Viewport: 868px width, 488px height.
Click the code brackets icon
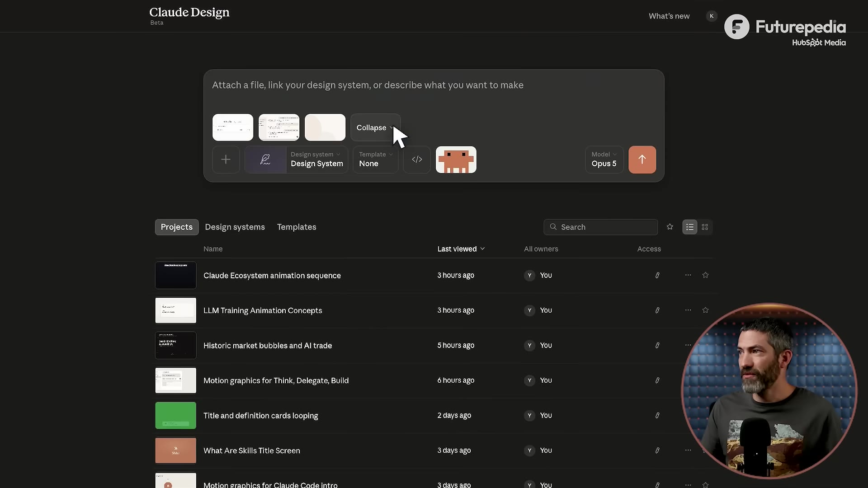[x=417, y=160]
